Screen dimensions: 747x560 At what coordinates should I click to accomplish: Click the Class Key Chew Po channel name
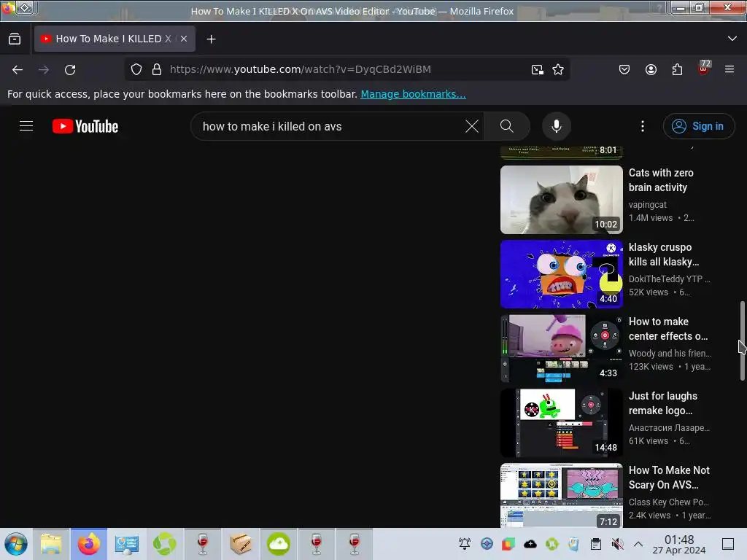(x=668, y=502)
